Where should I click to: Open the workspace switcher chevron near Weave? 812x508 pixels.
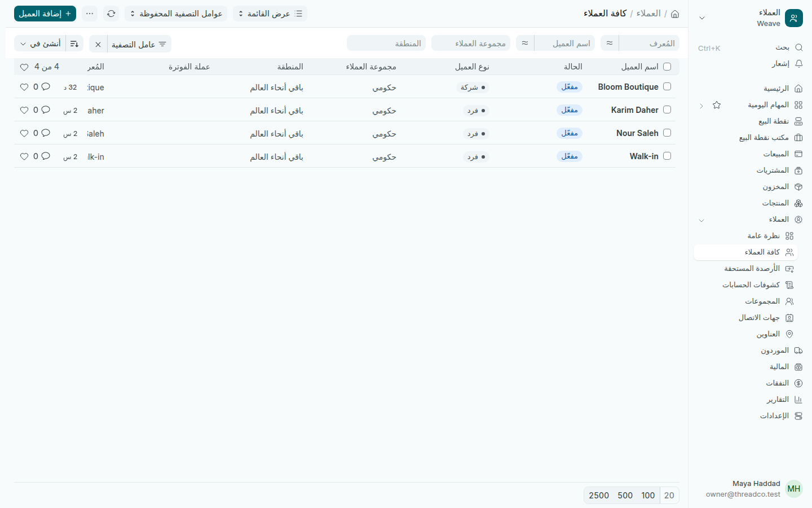click(702, 18)
